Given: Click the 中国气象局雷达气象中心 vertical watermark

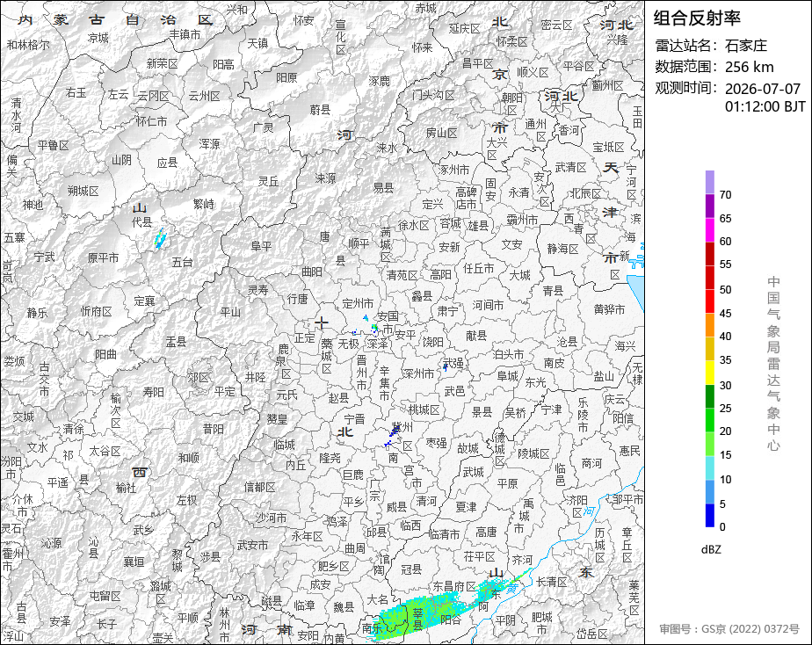Looking at the screenshot, I should click(773, 364).
